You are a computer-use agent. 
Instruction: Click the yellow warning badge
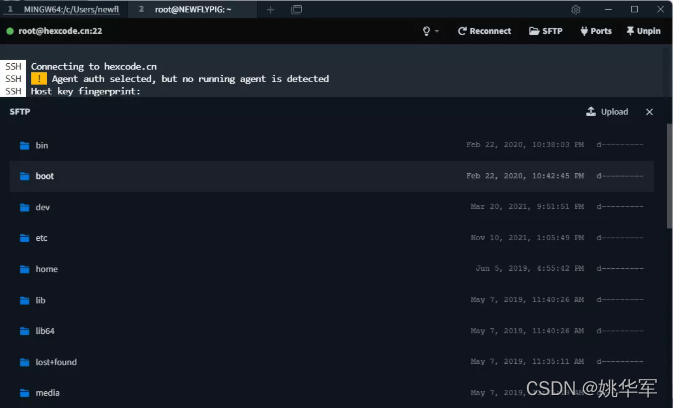coord(39,79)
